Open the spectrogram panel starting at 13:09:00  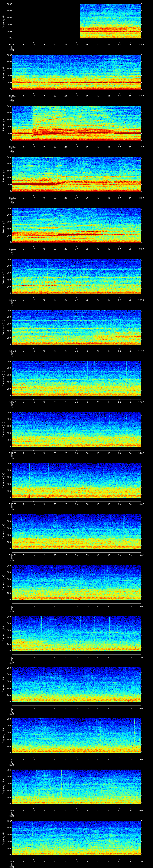[77, 276]
